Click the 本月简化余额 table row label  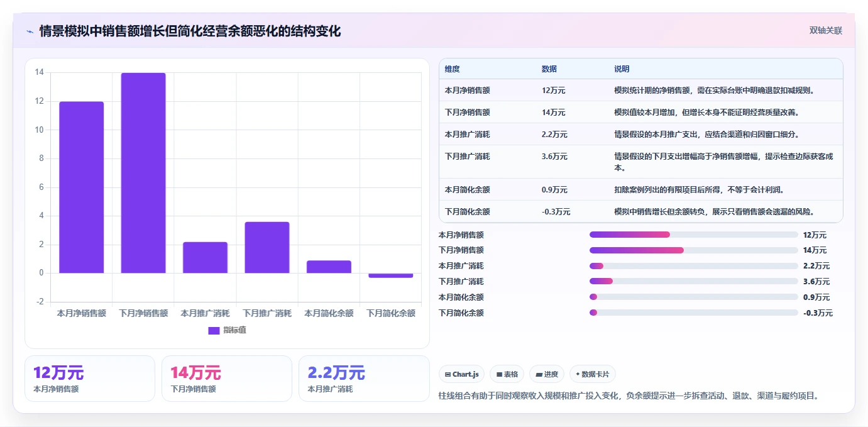pos(467,190)
